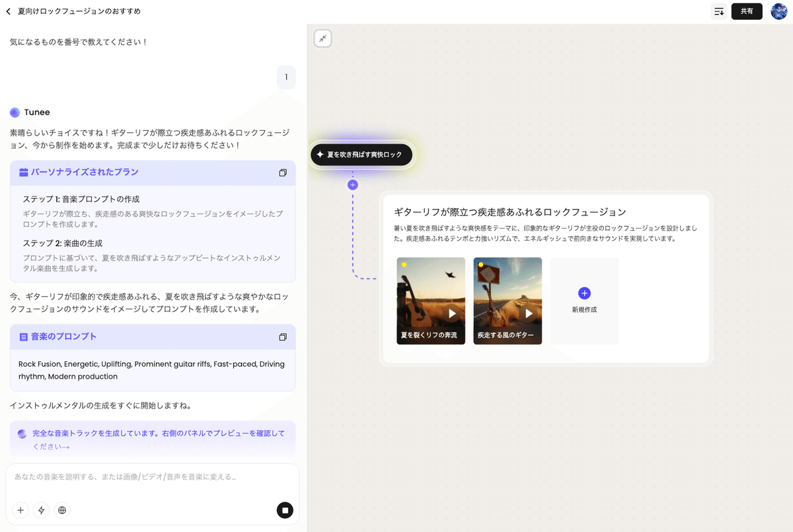The image size is (793, 532).
Task: Click the 音楽のプロンプト header
Action: point(63,337)
